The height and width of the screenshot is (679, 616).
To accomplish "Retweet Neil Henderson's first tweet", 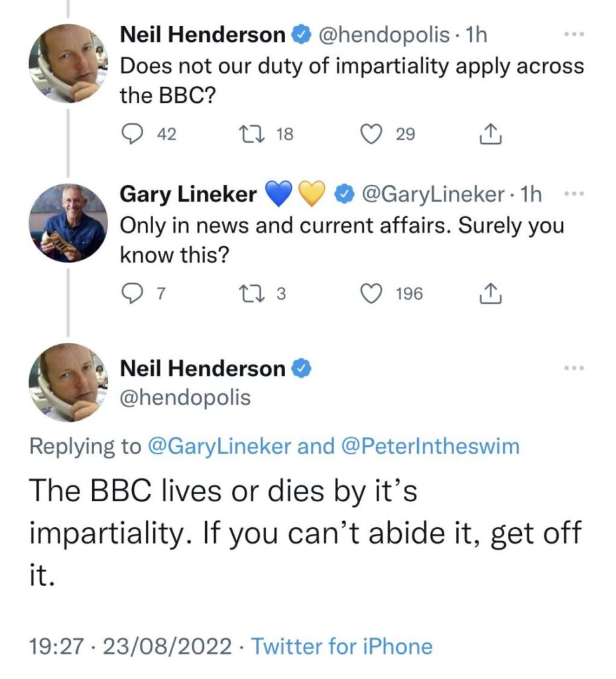I will coord(253,135).
